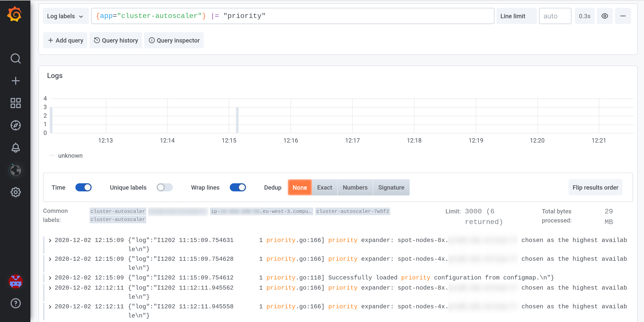Enable live tailing with the eye icon
The width and height of the screenshot is (644, 322).
[605, 16]
